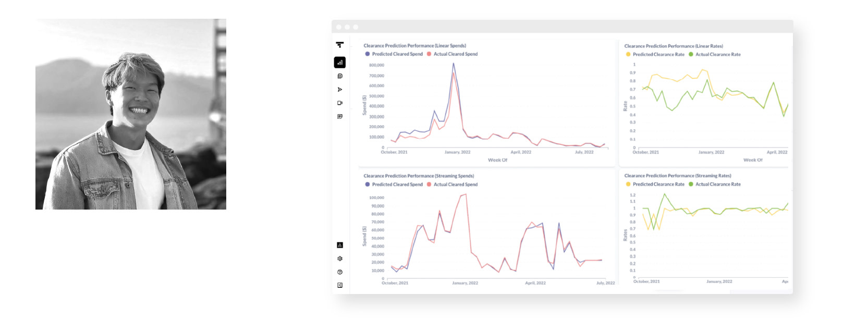Viewport: 868px width, 318px height.
Task: Expand the sidebar with the panel arrow icon
Action: [x=340, y=285]
